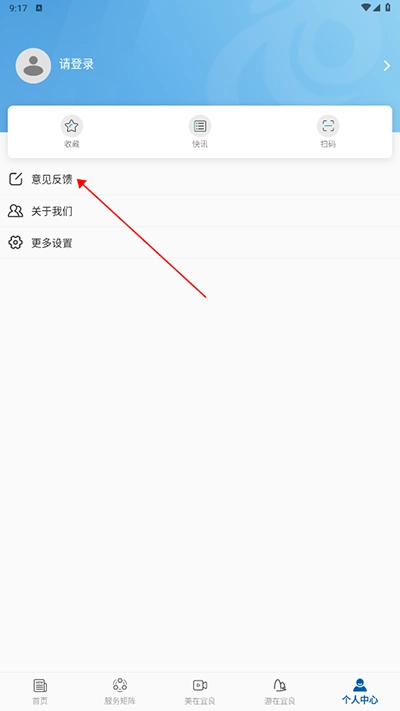Click the 关于我们 people icon
400x711 pixels.
pyautogui.click(x=15, y=211)
